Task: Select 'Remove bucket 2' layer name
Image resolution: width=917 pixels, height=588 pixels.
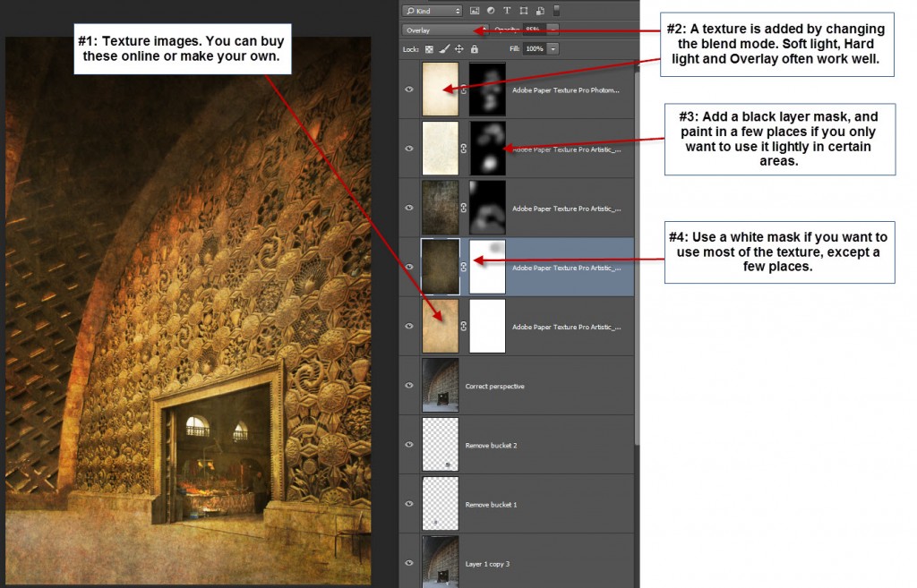Action: 492,446
